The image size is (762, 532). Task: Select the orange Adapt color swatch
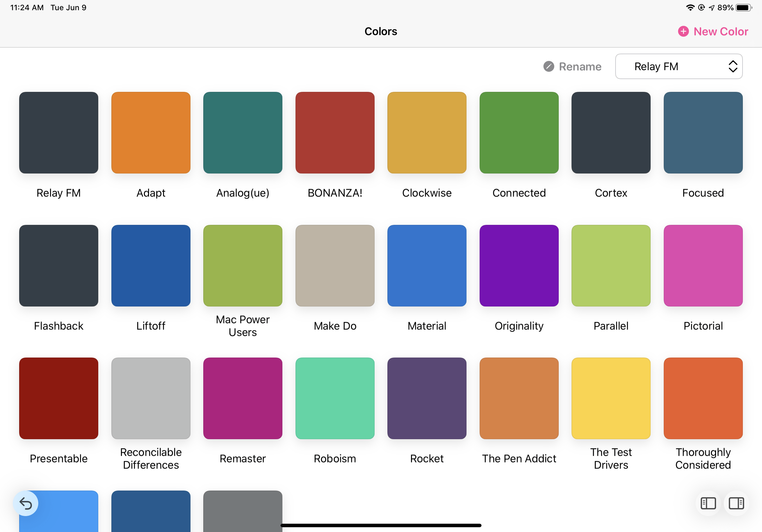pos(151,133)
